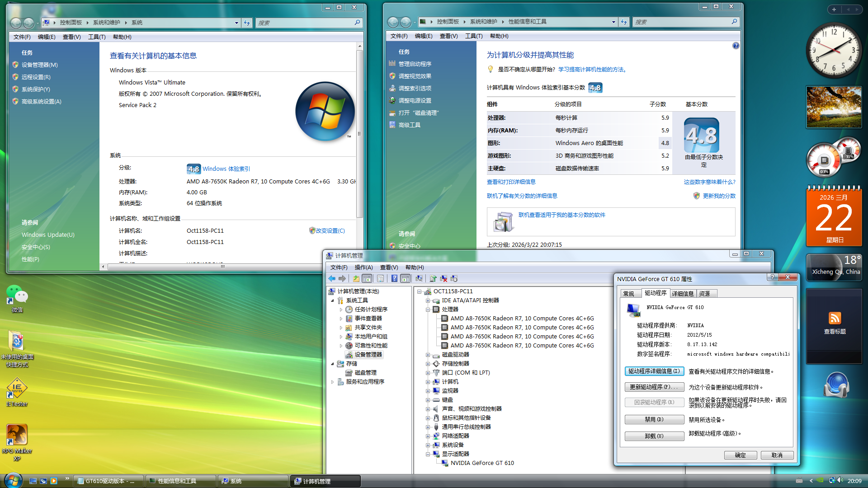Toggle the Show/Hide console tree button
The image size is (868, 488).
(367, 278)
